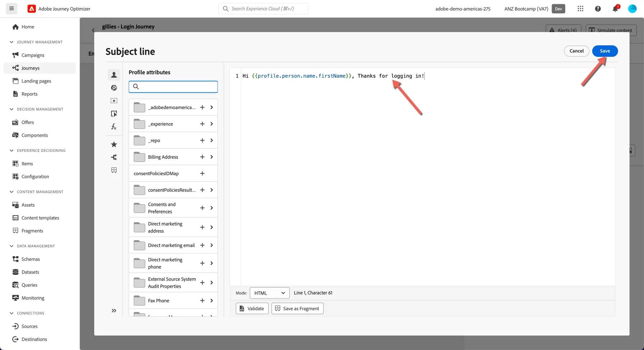Open Home in the sidebar
This screenshot has height=350, width=644.
28,27
